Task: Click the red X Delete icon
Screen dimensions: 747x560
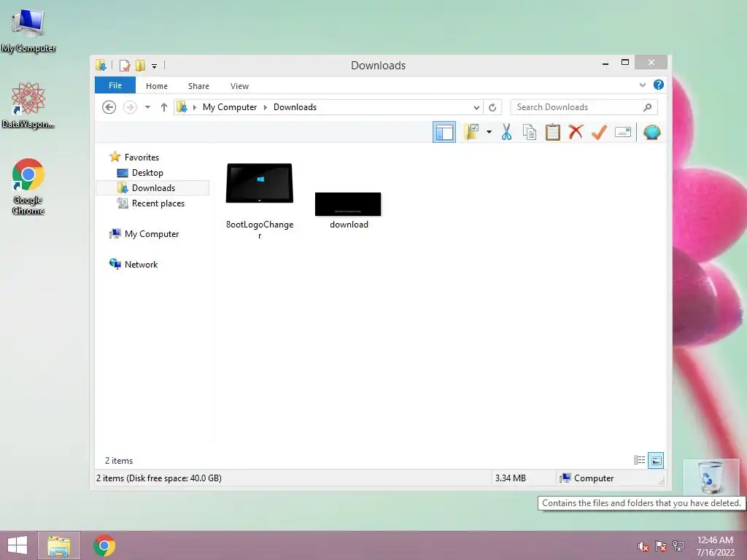Action: [576, 132]
